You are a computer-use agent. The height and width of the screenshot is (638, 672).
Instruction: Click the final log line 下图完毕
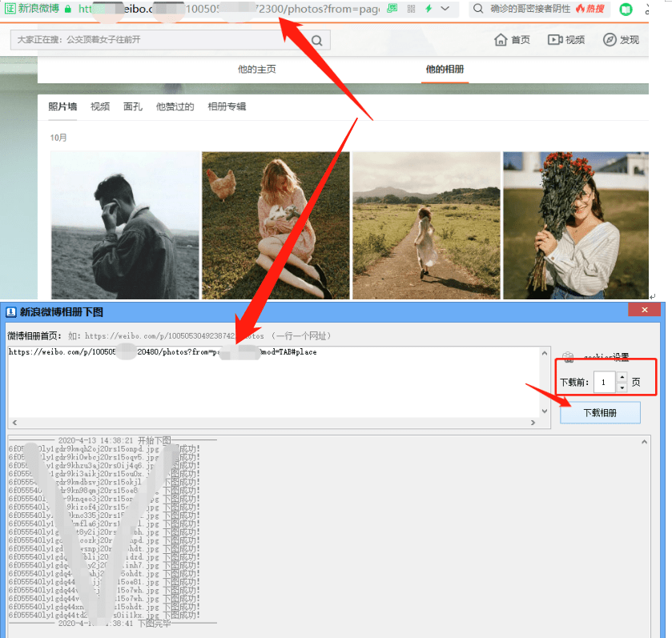click(x=113, y=624)
